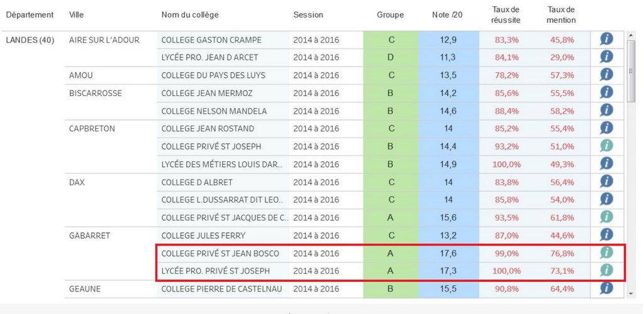Image resolution: width=644 pixels, height=314 pixels.
Task: Select the BISCARROSSE city cell
Action: [x=96, y=93]
